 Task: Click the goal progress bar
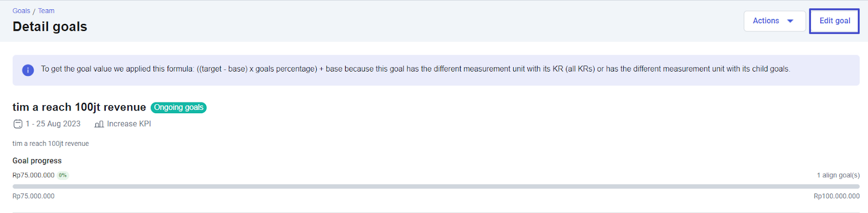click(436, 186)
